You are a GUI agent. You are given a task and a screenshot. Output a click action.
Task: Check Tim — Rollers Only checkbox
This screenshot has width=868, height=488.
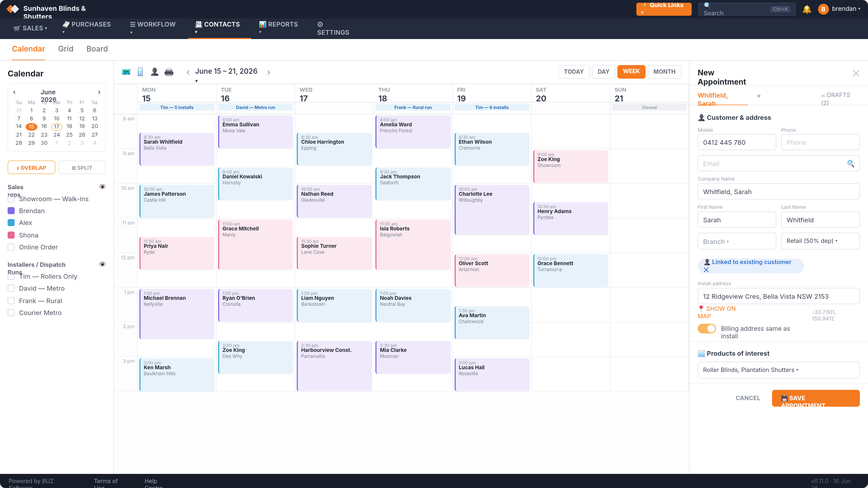[x=11, y=276]
